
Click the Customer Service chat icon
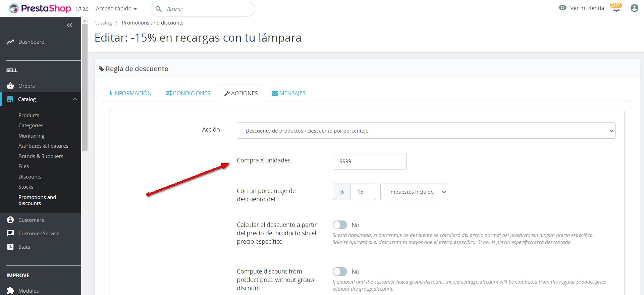click(10, 233)
